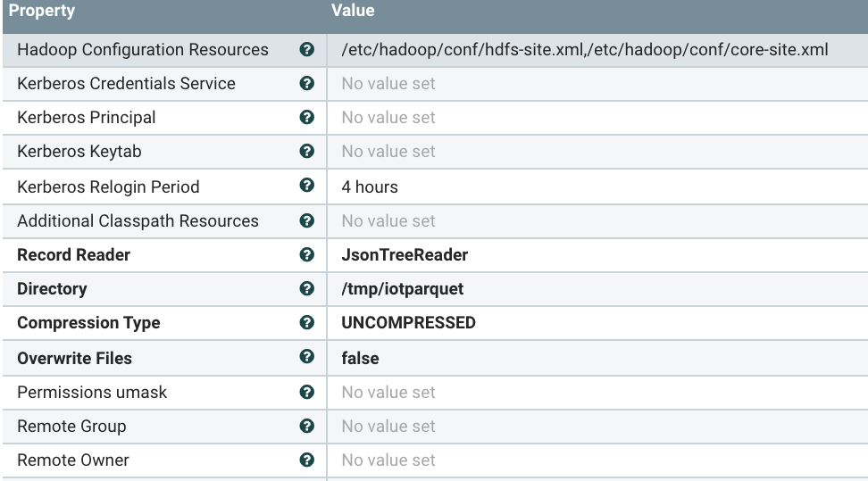
Task: Click the Overwrite Files help icon
Action: tap(306, 358)
